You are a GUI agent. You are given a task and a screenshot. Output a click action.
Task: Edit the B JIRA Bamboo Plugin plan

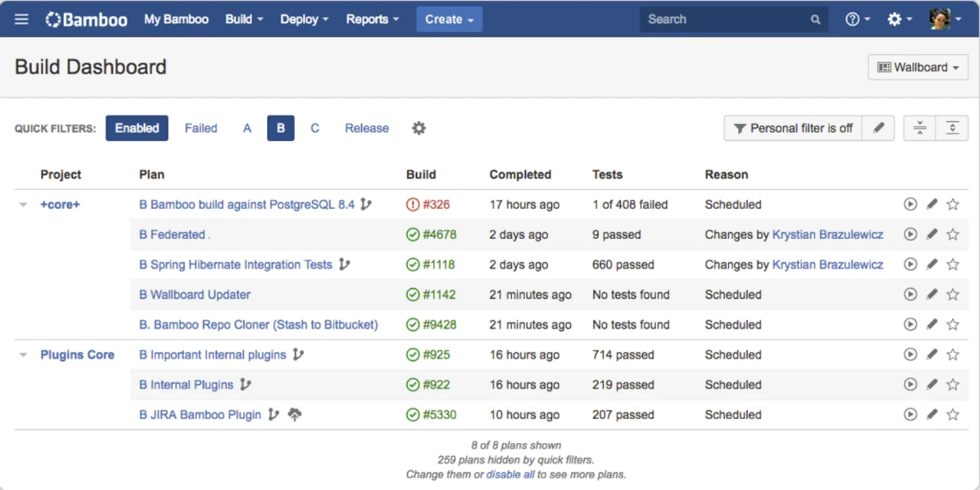click(x=932, y=415)
